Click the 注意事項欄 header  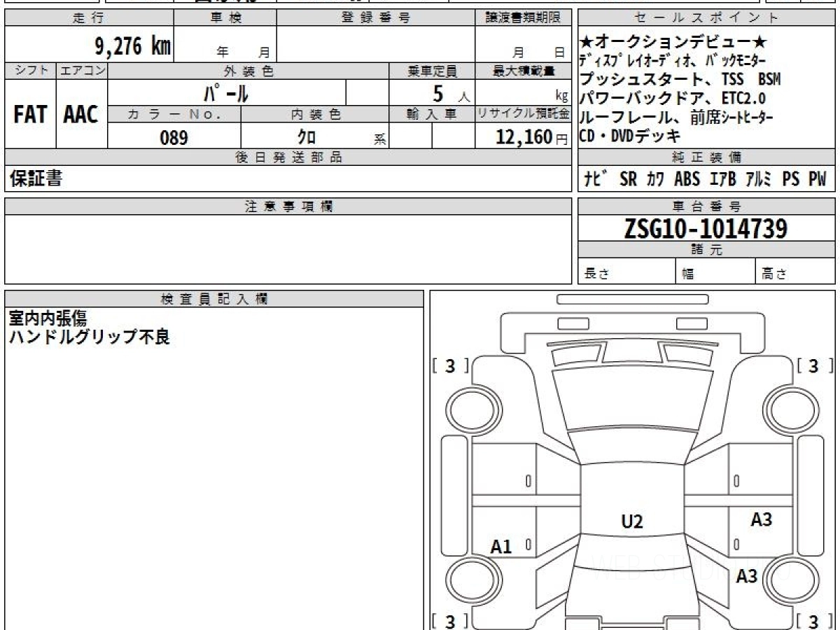coord(288,206)
